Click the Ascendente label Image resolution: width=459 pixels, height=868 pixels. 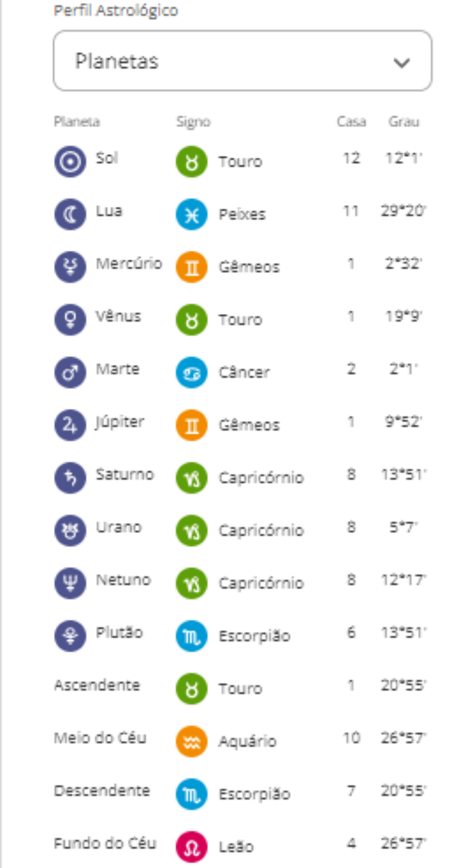[97, 686]
